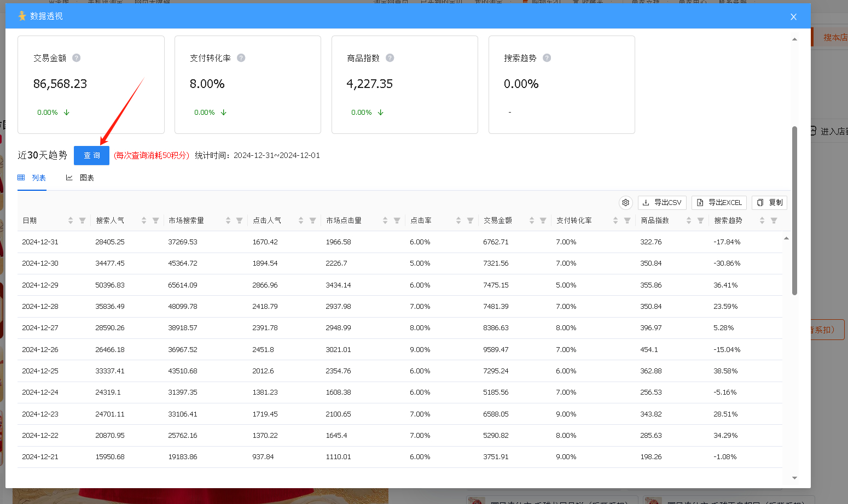Export data with 导出EXCEL button
This screenshot has width=848, height=504.
click(719, 203)
